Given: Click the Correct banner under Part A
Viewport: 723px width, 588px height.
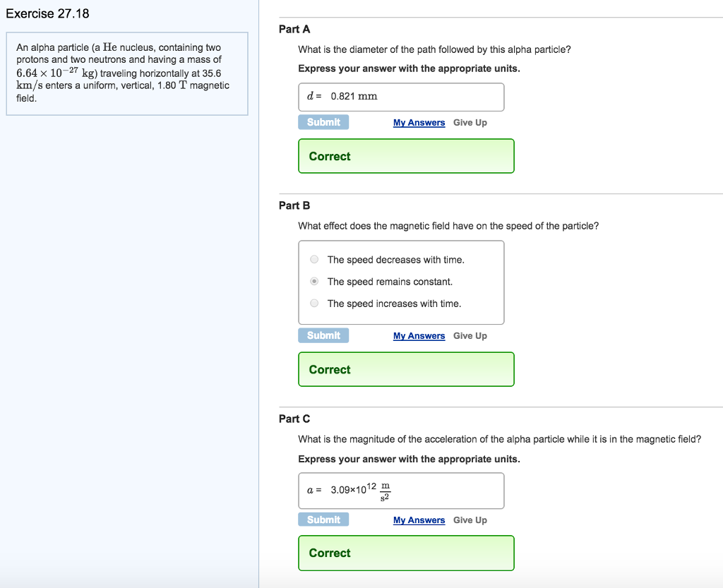Looking at the screenshot, I should 406,155.
